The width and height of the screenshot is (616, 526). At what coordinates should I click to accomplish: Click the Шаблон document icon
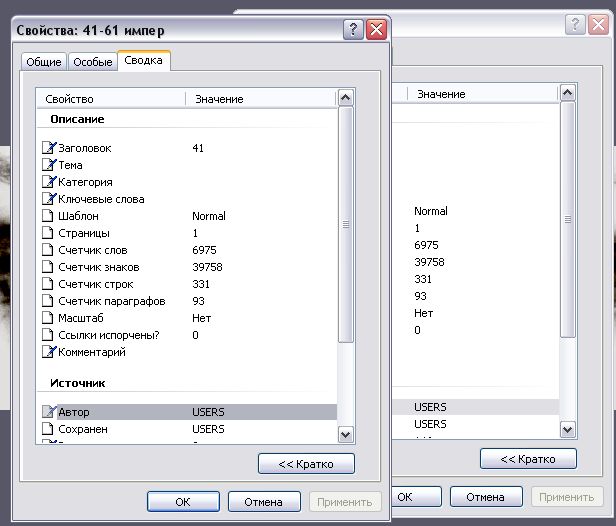tap(48, 216)
